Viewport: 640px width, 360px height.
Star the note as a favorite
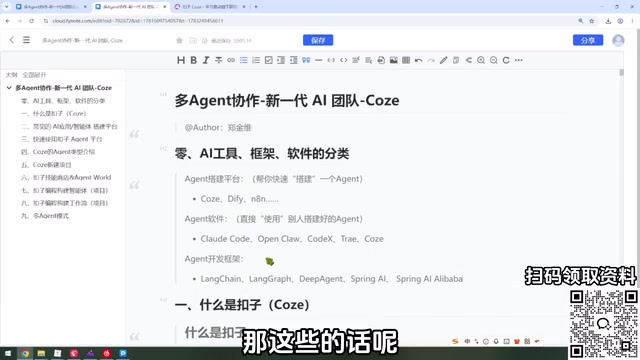click(x=179, y=40)
